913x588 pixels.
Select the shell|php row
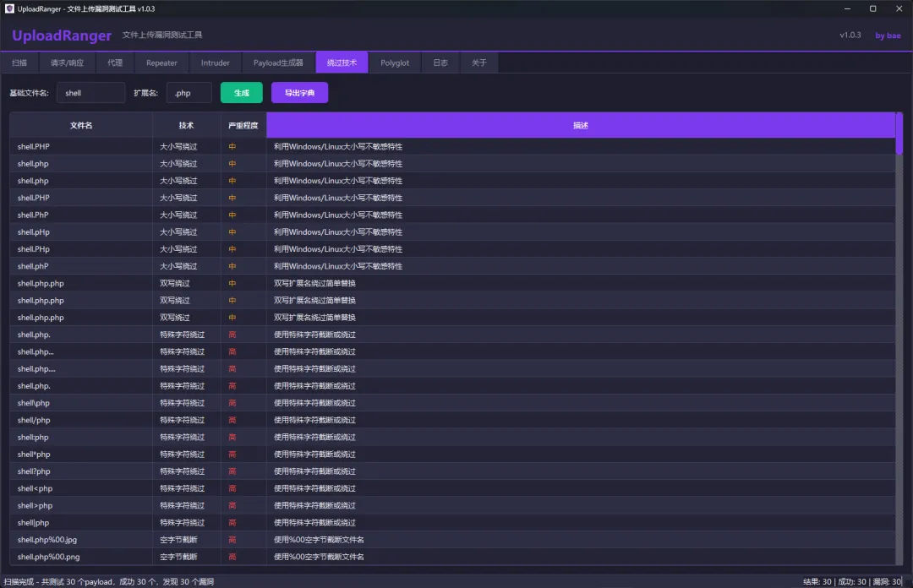(x=452, y=522)
